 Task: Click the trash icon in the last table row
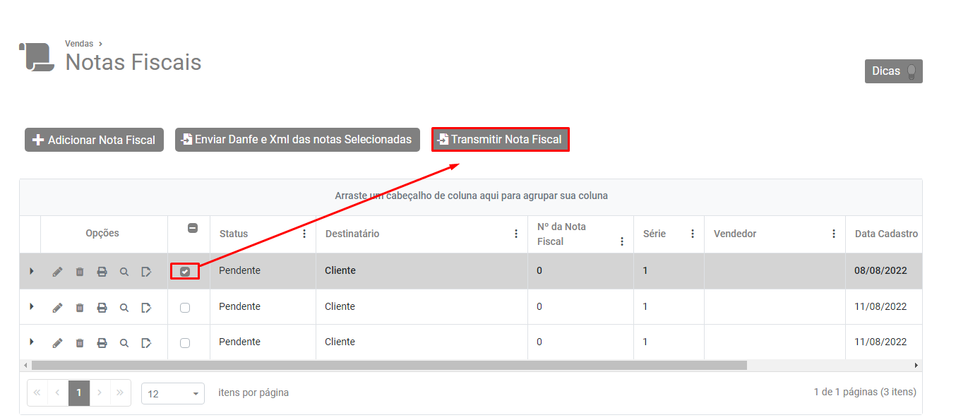pyautogui.click(x=80, y=343)
